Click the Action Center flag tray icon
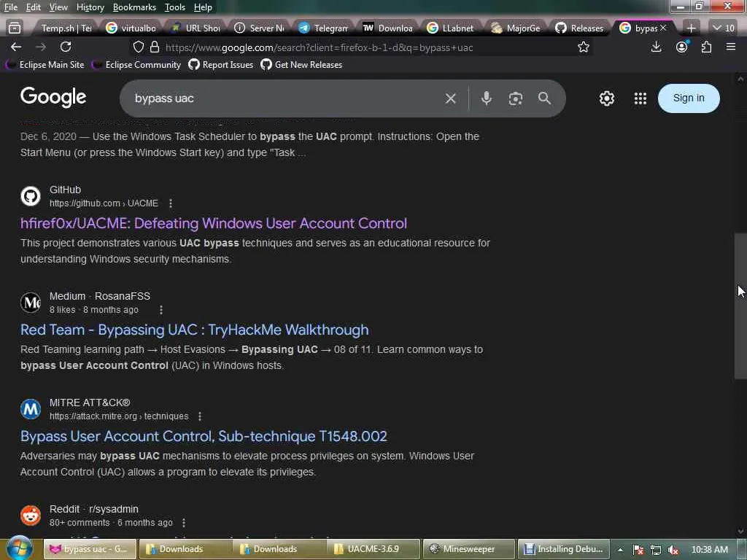 coord(638,550)
